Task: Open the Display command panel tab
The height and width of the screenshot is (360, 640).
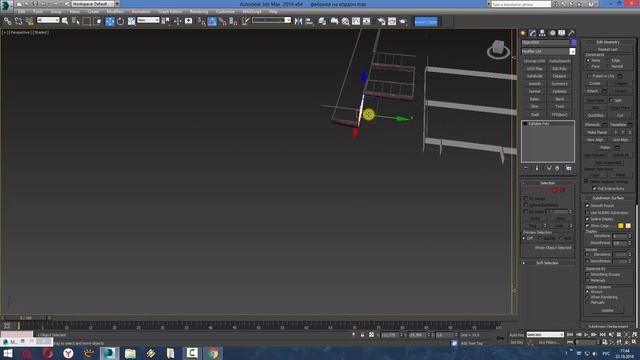Action: (562, 33)
